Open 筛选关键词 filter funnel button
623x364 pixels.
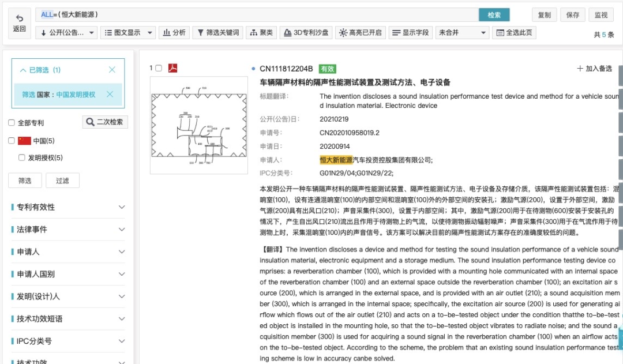[x=217, y=32]
